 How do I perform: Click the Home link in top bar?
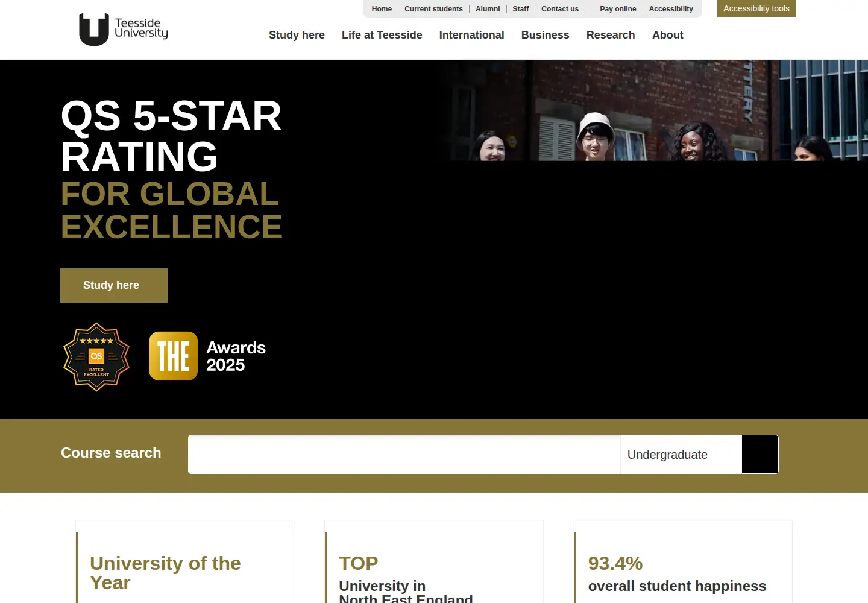point(382,9)
